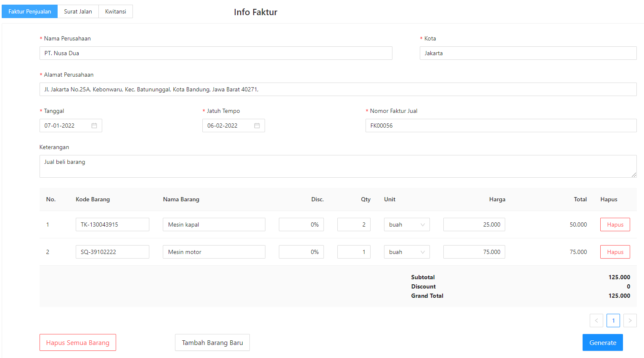This screenshot has height=358, width=644.
Task: Click the next page arrow in pagination
Action: [630, 320]
